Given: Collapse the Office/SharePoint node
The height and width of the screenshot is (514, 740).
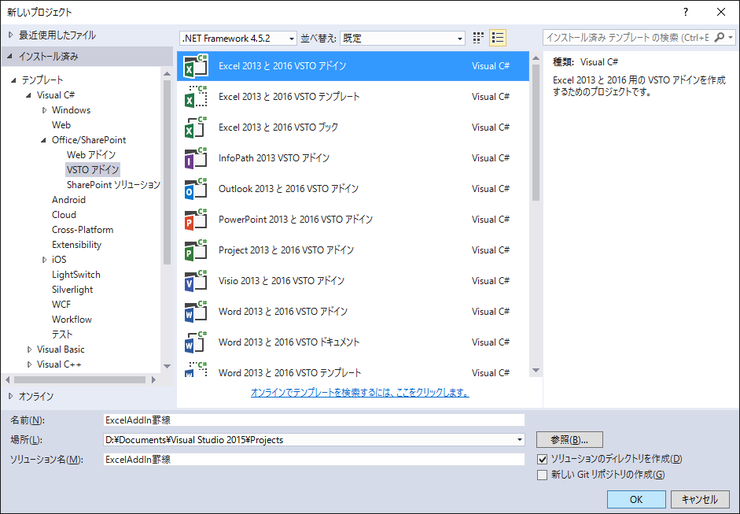Looking at the screenshot, I should pyautogui.click(x=44, y=140).
